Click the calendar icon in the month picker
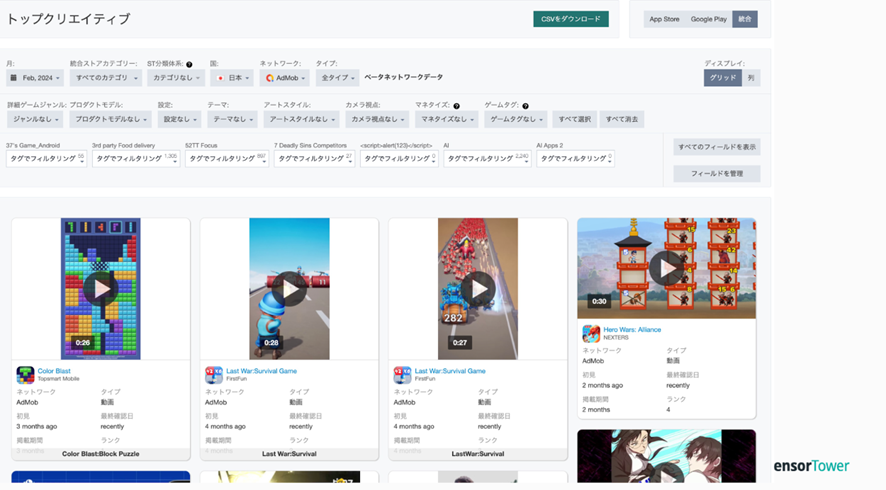Viewport: 886px width, 490px height. click(x=14, y=78)
